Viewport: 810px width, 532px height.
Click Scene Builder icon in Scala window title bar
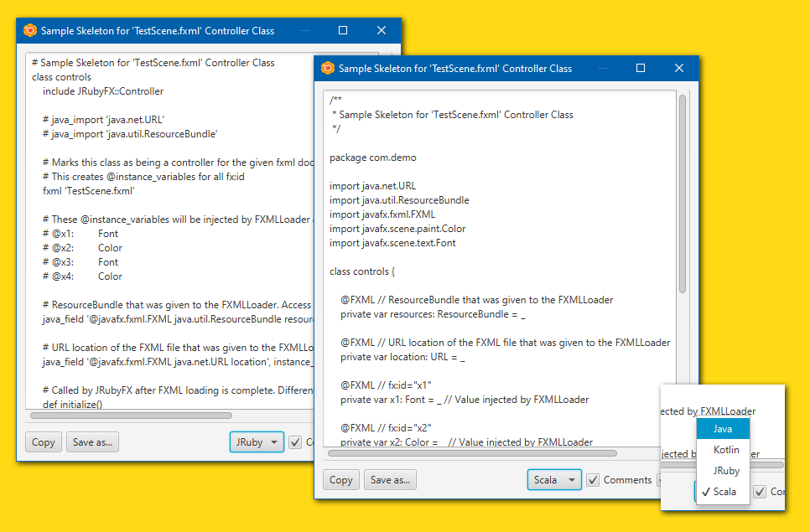[x=328, y=68]
